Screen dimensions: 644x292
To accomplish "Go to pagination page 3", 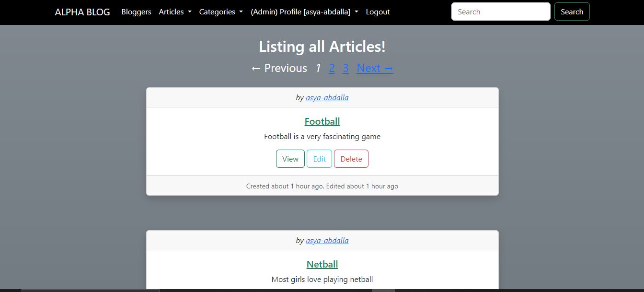I will coord(345,68).
